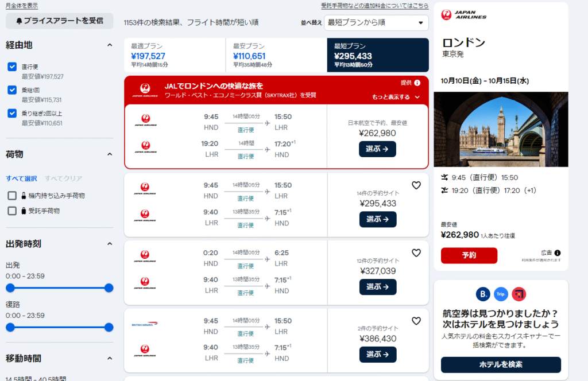Image resolution: width=588 pixels, height=381 pixels.
Task: Click the departing plane icon for 9:45 flight in ad
Action: (x=444, y=177)
